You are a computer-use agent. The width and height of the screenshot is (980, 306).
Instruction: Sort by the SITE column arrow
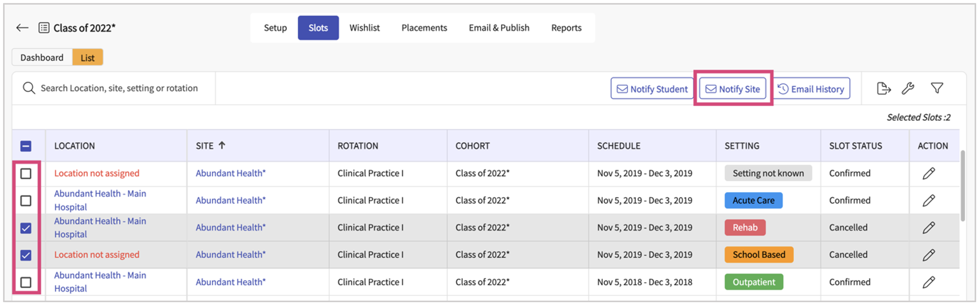tap(222, 145)
